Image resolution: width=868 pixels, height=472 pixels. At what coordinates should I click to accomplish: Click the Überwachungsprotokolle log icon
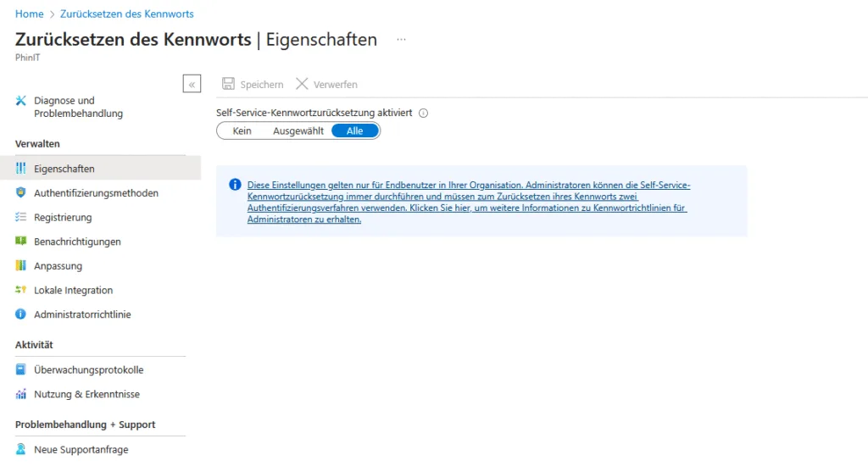(21, 370)
